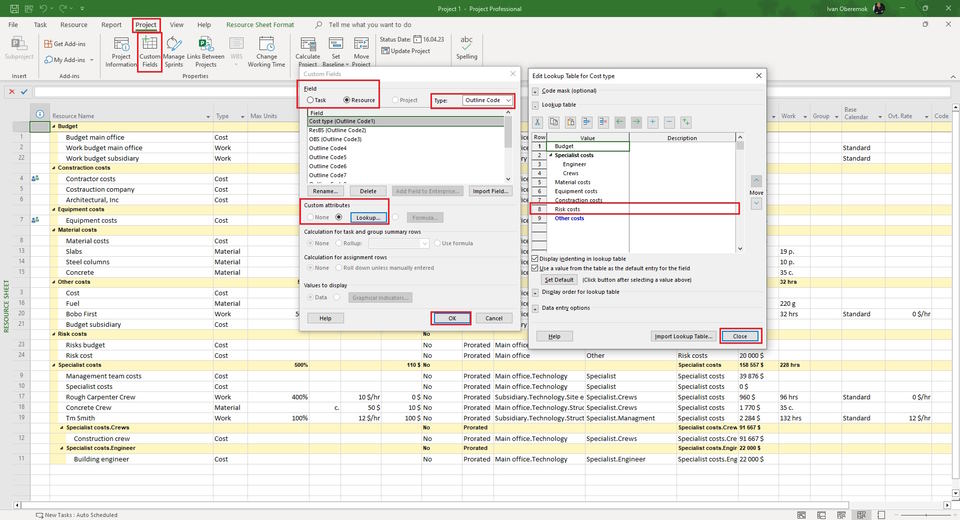This screenshot has height=520, width=960.
Task: Switch to Resource Sheet view in status bar
Action: [861, 515]
